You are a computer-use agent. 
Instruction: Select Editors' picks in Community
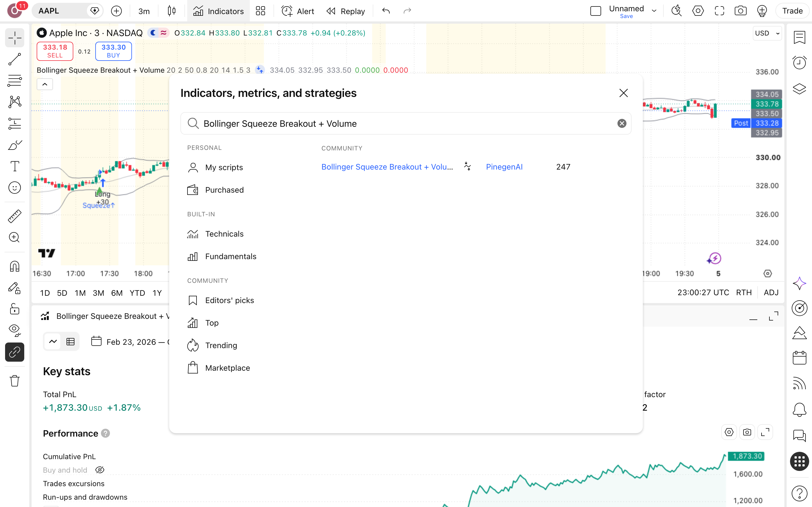click(230, 300)
